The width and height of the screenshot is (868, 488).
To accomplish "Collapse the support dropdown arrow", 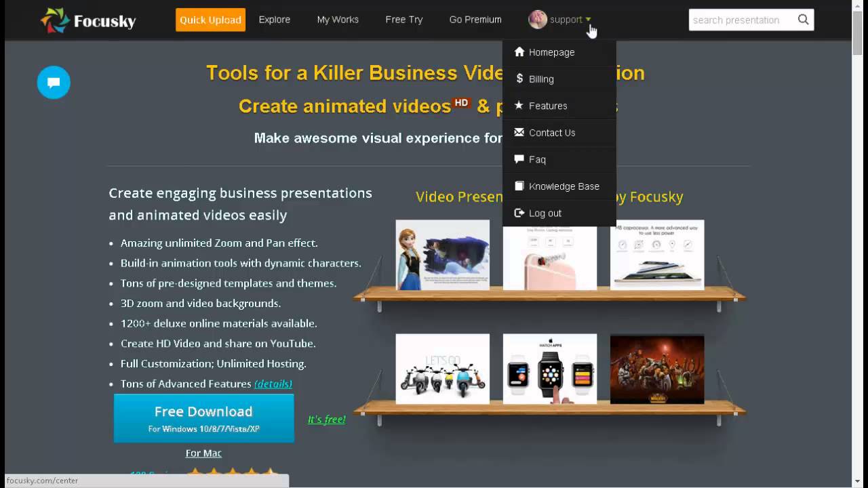I will pos(588,20).
